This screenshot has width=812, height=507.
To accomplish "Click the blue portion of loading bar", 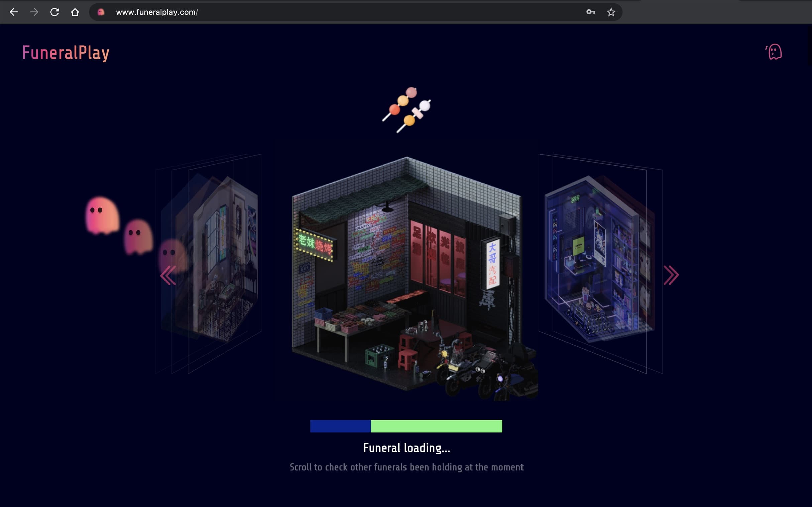I will tap(340, 426).
